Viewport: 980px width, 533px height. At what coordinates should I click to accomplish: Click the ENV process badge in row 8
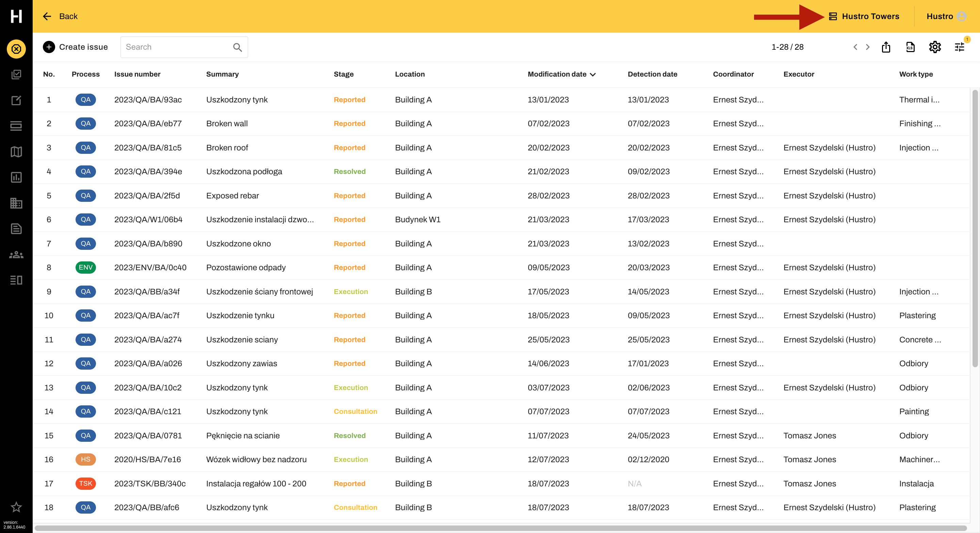tap(86, 268)
